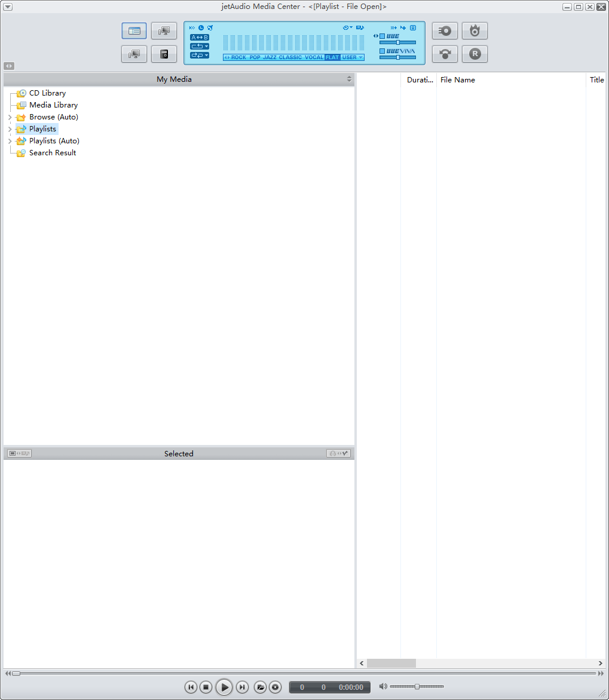Click the Selected panel headphones button

point(338,453)
